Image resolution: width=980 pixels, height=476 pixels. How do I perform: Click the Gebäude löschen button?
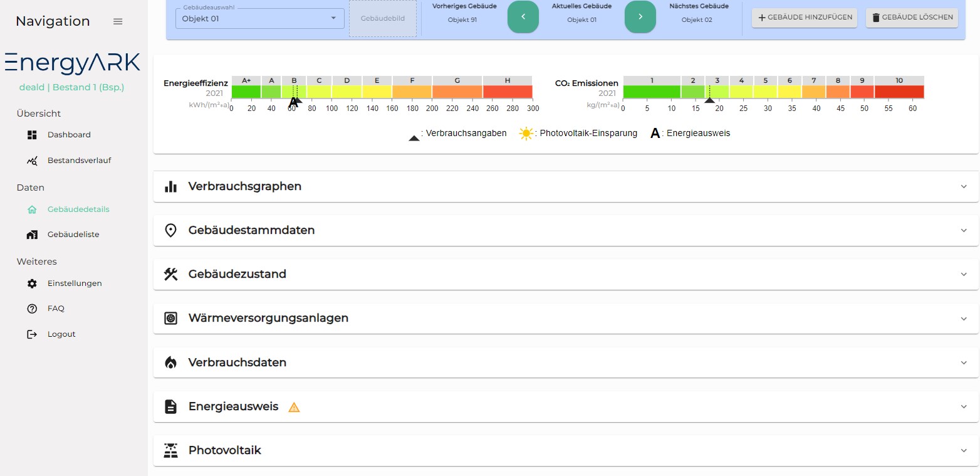click(x=912, y=18)
